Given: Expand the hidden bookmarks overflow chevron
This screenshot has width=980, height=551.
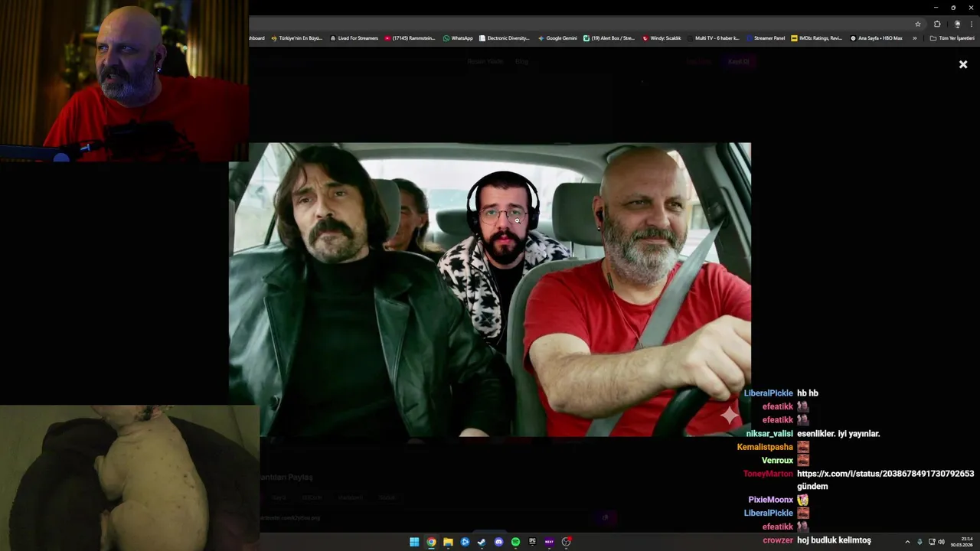Looking at the screenshot, I should pyautogui.click(x=914, y=38).
